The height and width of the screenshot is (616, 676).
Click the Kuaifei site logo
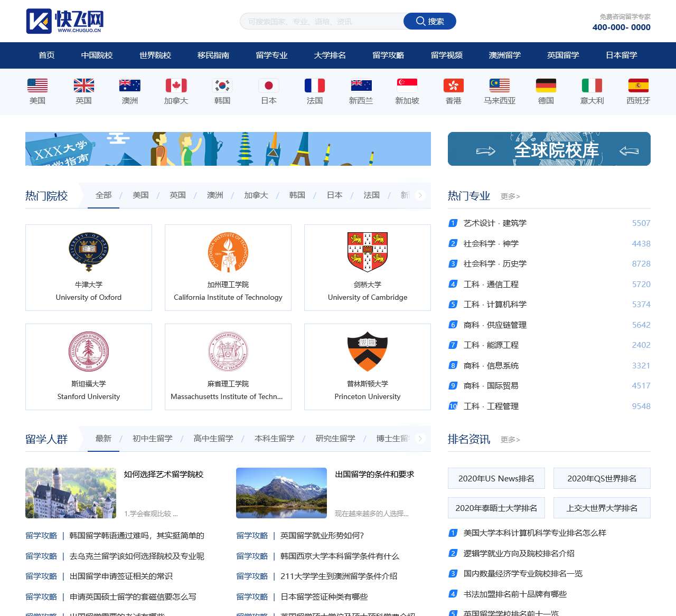pos(64,21)
